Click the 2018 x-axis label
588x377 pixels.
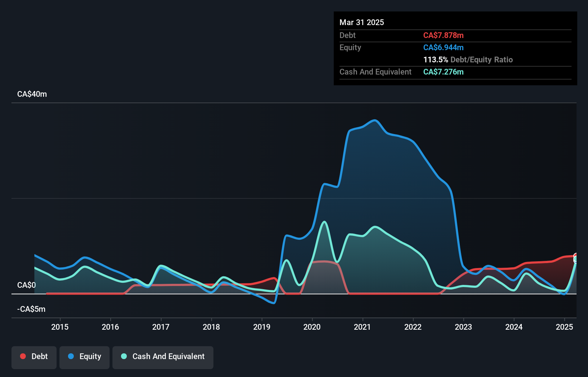coord(211,327)
